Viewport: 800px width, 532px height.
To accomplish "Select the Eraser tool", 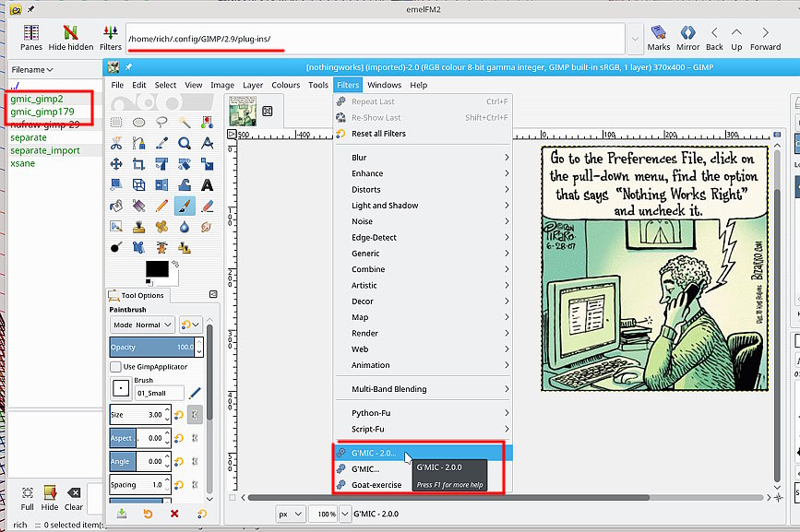I will pos(207,206).
